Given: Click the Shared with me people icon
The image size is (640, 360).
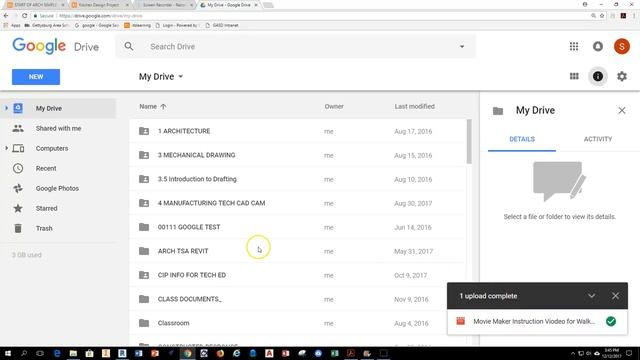Looking at the screenshot, I should [x=18, y=128].
